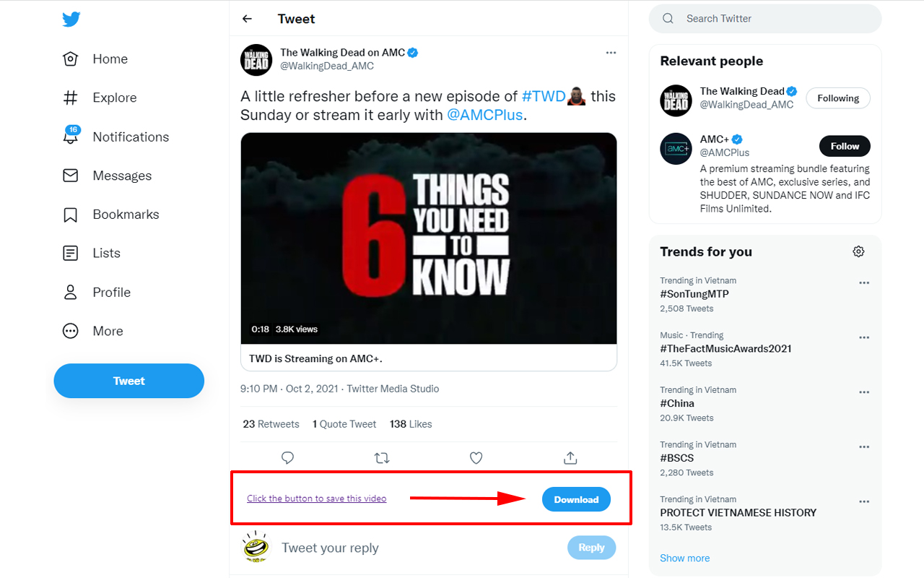Open more options for #SonTungMTP trend
The height and width of the screenshot is (578, 924).
(x=864, y=283)
